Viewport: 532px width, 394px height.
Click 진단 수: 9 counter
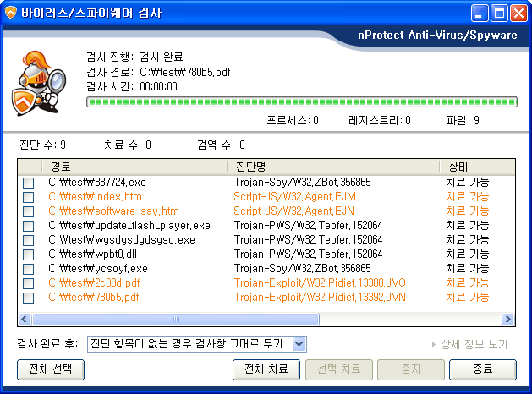point(43,145)
